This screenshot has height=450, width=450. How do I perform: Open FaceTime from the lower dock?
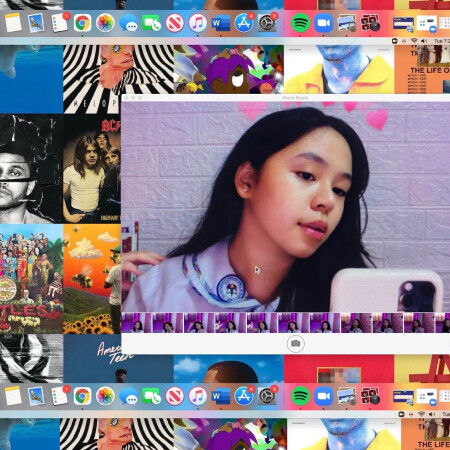tap(151, 397)
